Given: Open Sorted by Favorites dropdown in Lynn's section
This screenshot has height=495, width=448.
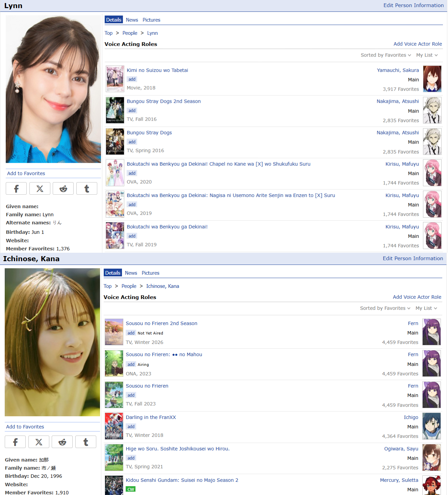Looking at the screenshot, I should 386,55.
